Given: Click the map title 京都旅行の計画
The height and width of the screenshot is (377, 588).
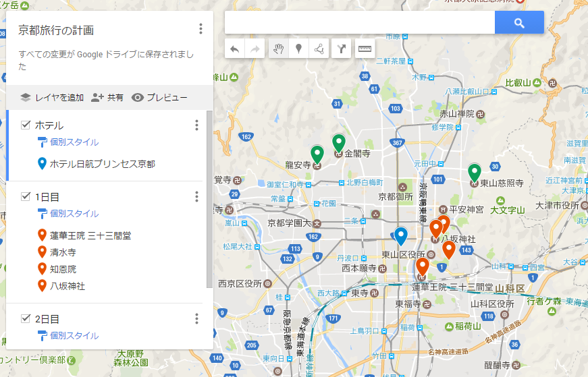Looking at the screenshot, I should click(56, 30).
